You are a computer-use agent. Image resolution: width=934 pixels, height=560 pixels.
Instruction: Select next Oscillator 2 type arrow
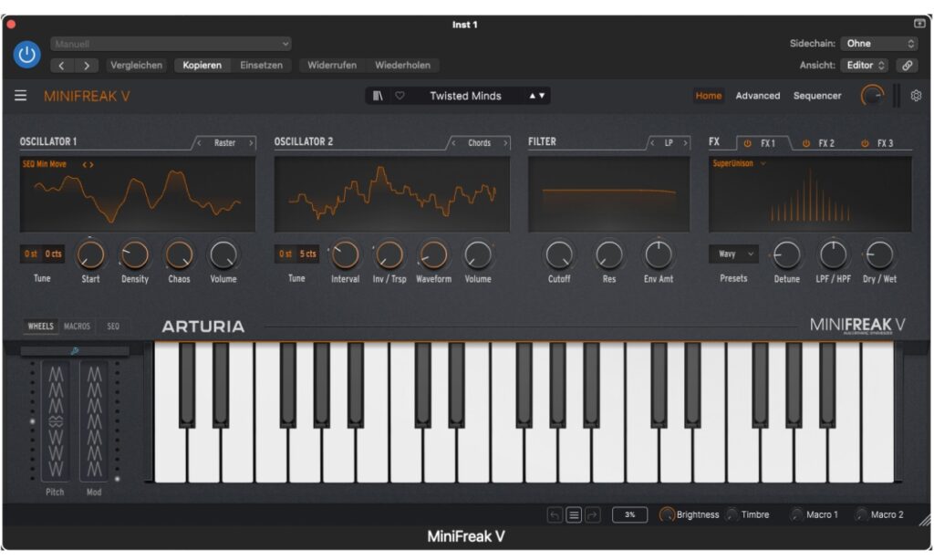[x=505, y=143]
